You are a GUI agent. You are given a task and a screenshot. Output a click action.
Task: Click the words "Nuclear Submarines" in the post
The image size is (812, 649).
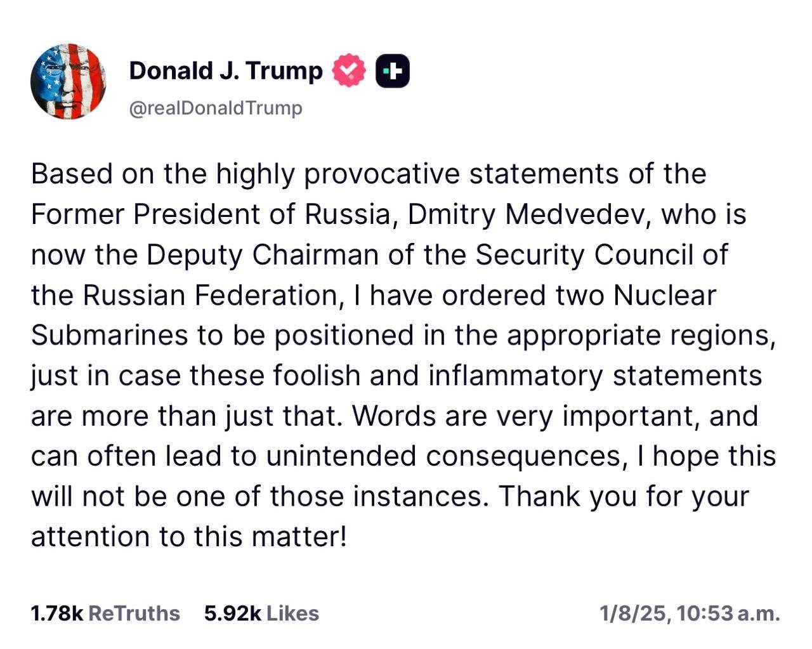pyautogui.click(x=664, y=296)
